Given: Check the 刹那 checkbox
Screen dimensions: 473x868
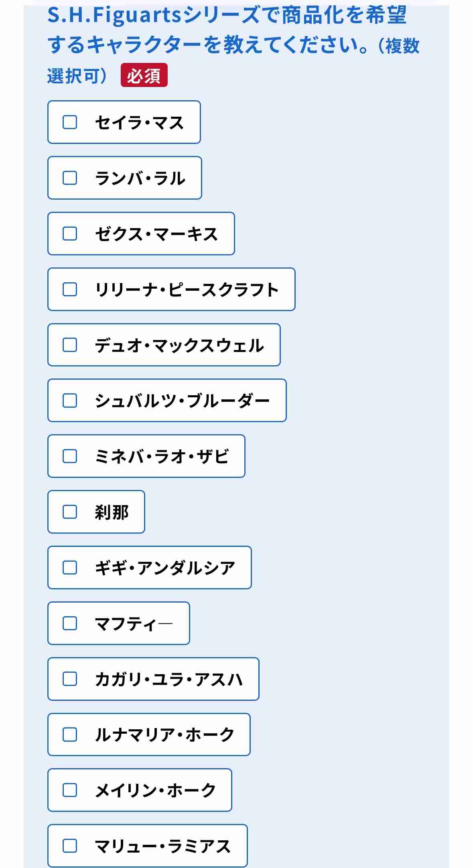Looking at the screenshot, I should 70,512.
